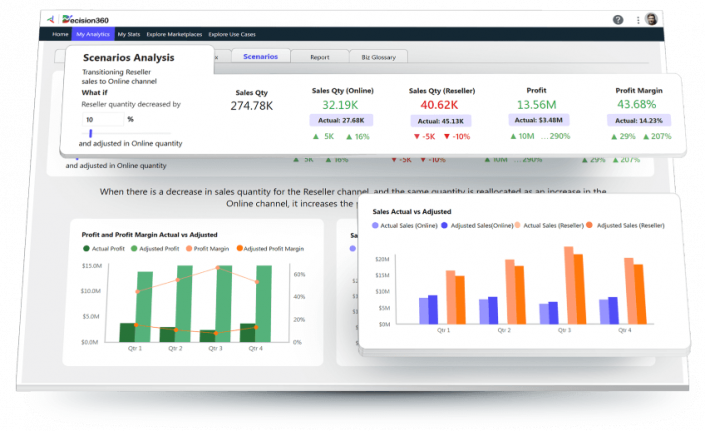Click the Adjusted Profit legend marker
Viewport: 705px width, 431px height.
point(137,248)
